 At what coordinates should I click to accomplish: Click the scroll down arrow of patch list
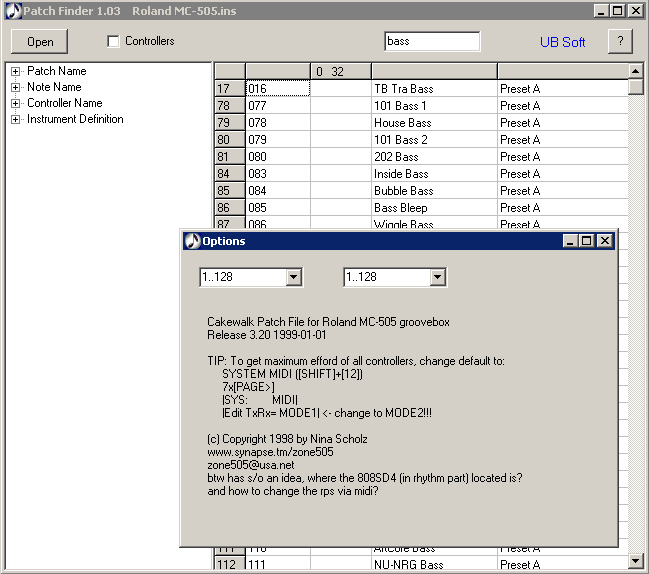pyautogui.click(x=635, y=561)
